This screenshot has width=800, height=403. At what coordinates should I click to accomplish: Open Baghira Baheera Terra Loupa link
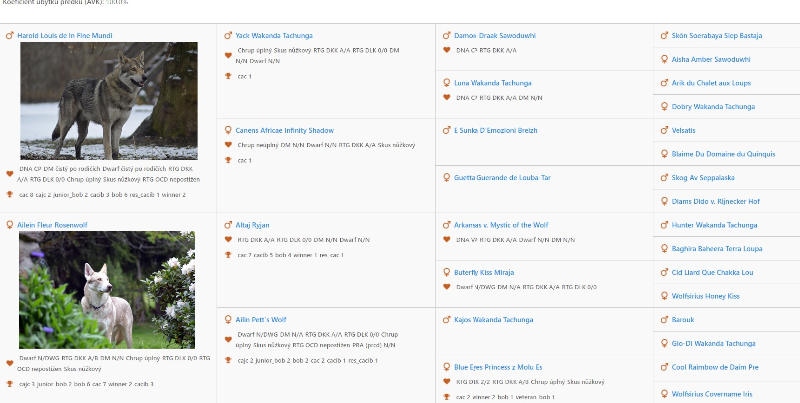(x=717, y=249)
